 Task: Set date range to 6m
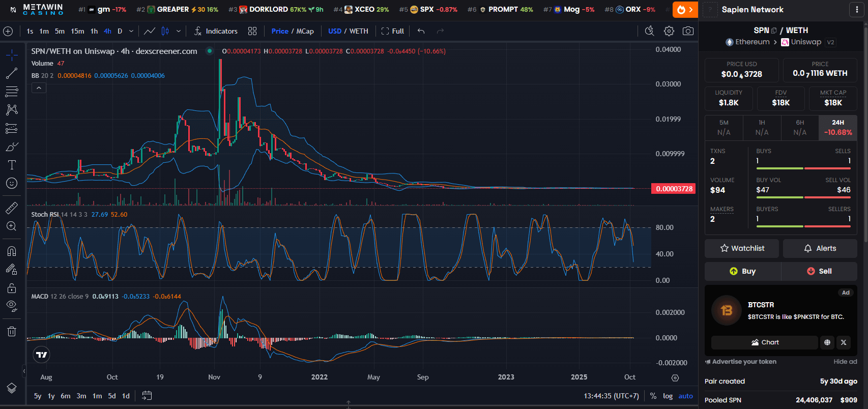(x=66, y=396)
